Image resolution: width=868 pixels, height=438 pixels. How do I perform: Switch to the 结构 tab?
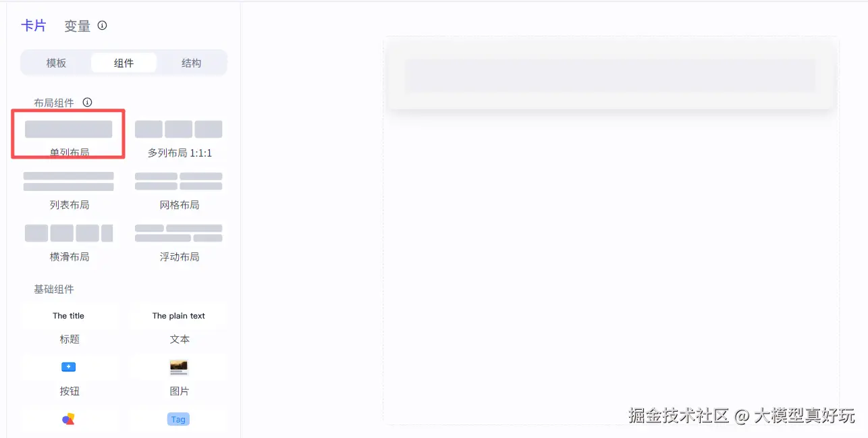click(x=192, y=63)
